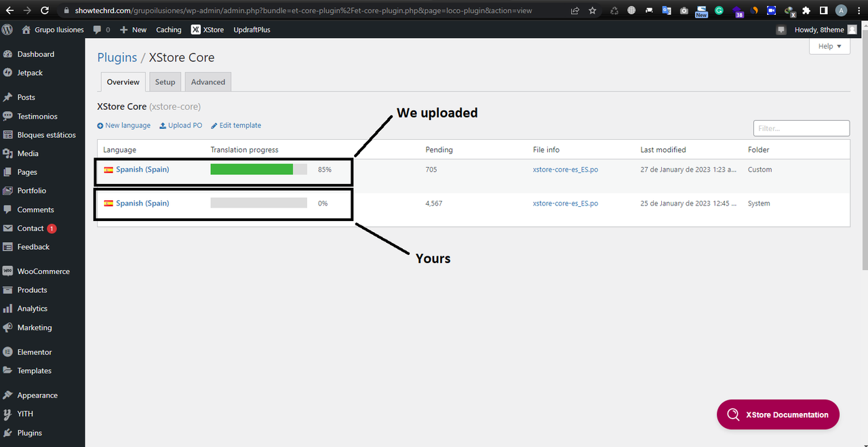Image resolution: width=868 pixels, height=447 pixels.
Task: Open the Chrome three-dot menu
Action: 859,10
